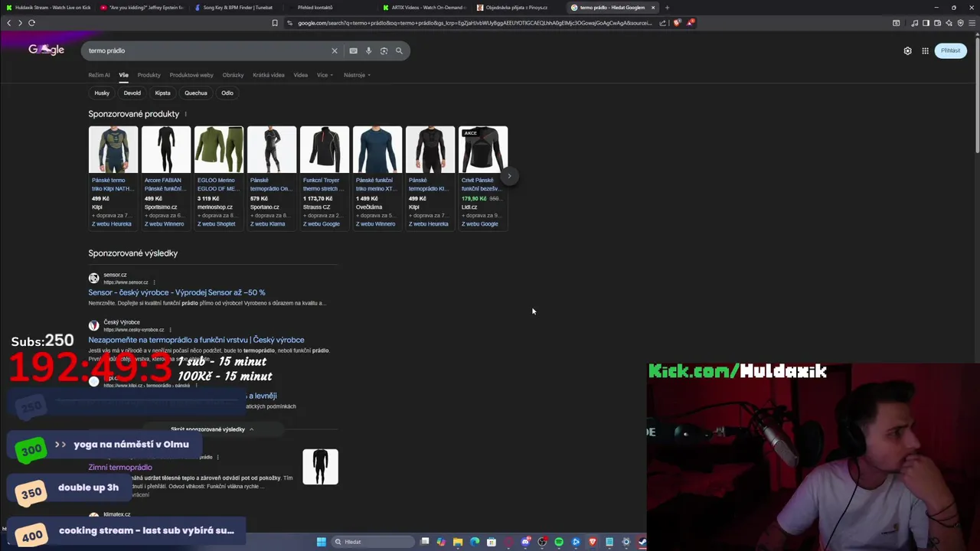The width and height of the screenshot is (980, 551).
Task: Submit search with magnifying glass icon
Action: coord(399,51)
